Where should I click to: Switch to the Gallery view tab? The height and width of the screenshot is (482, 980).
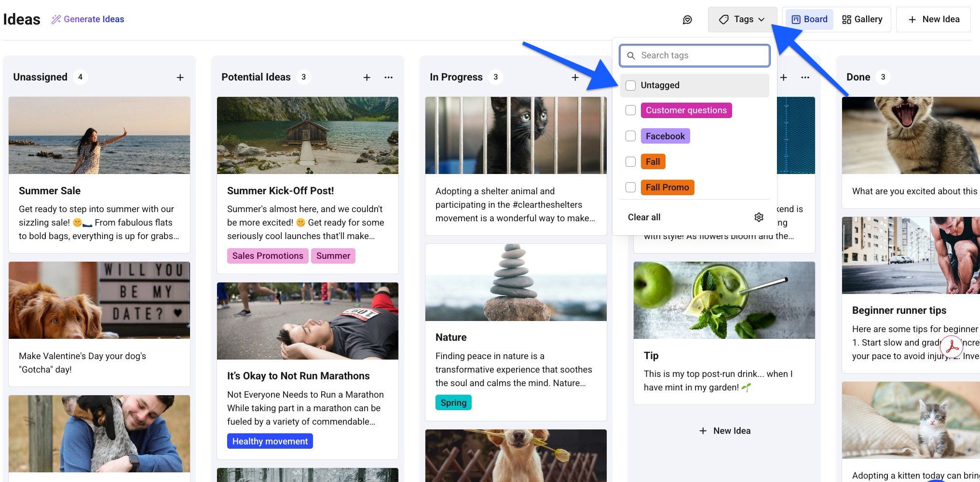pos(863,19)
